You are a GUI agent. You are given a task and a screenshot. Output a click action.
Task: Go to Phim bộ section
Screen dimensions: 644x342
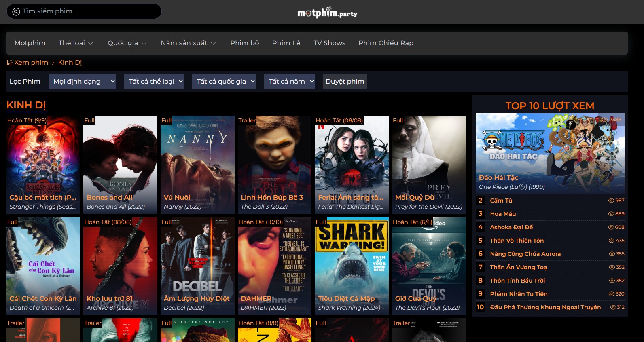(244, 43)
